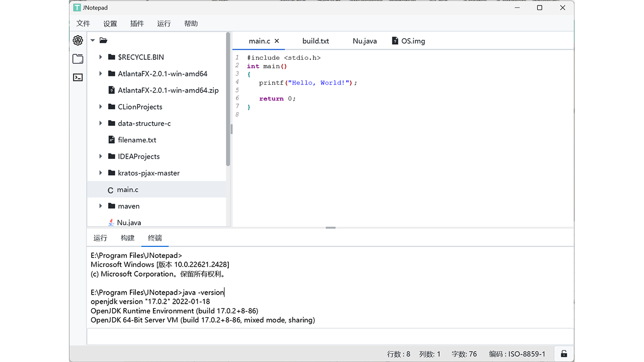This screenshot has width=644, height=362.
Task: Close the main.c editor tab
Action: click(x=276, y=41)
